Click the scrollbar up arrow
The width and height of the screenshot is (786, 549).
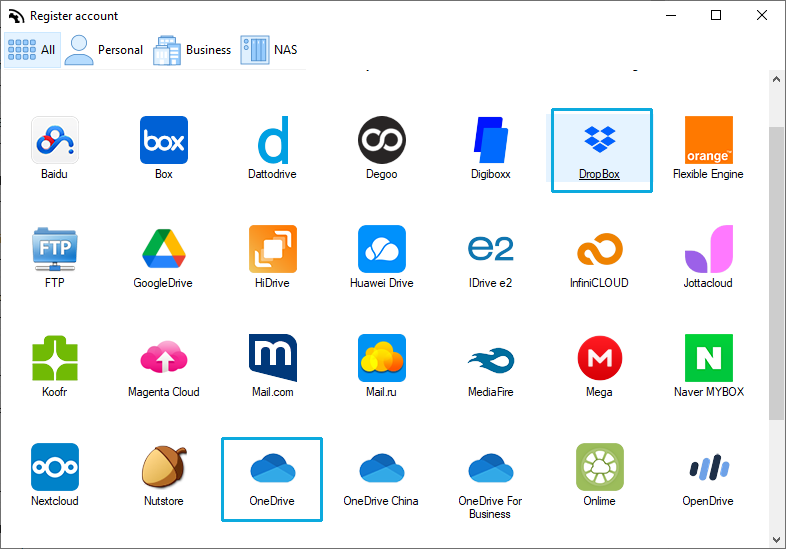[x=776, y=79]
